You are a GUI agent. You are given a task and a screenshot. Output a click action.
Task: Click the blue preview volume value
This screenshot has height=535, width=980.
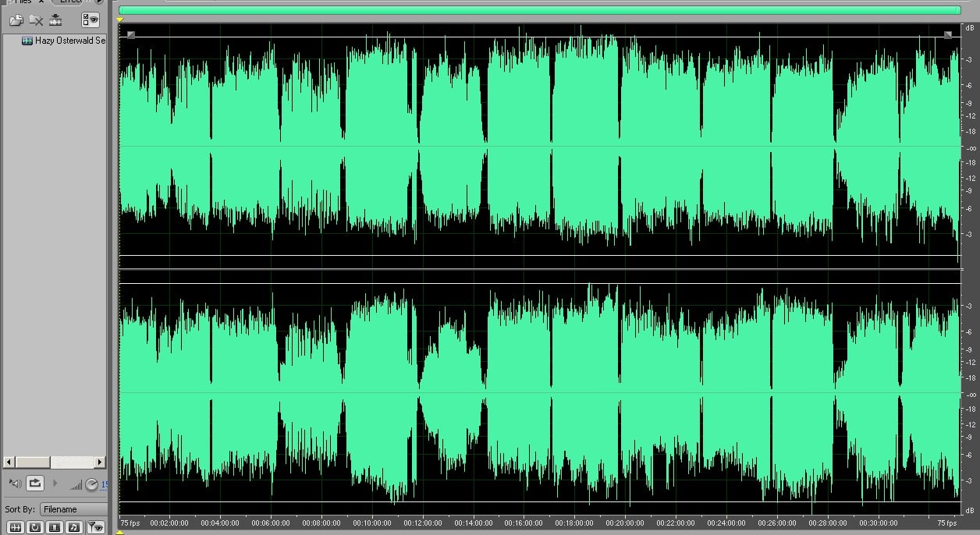(104, 485)
